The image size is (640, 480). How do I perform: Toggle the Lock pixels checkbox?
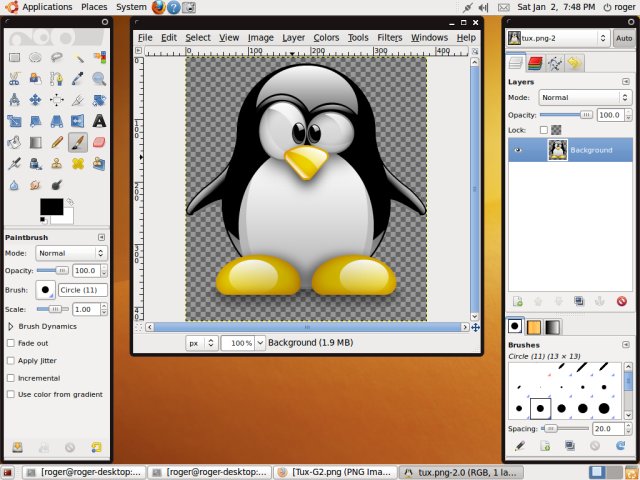543,130
